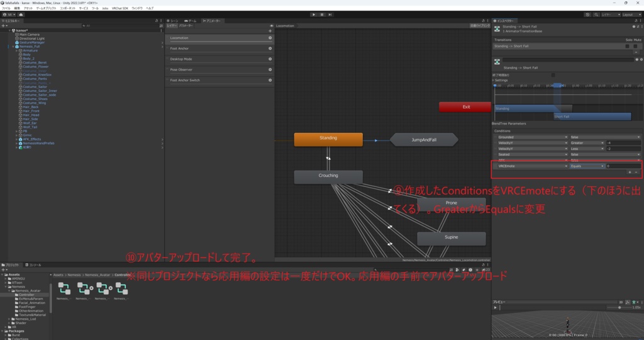Viewport: 644px width, 340px height.
Task: Click the Short Fall bar in transition timeline
Action: coord(592,116)
